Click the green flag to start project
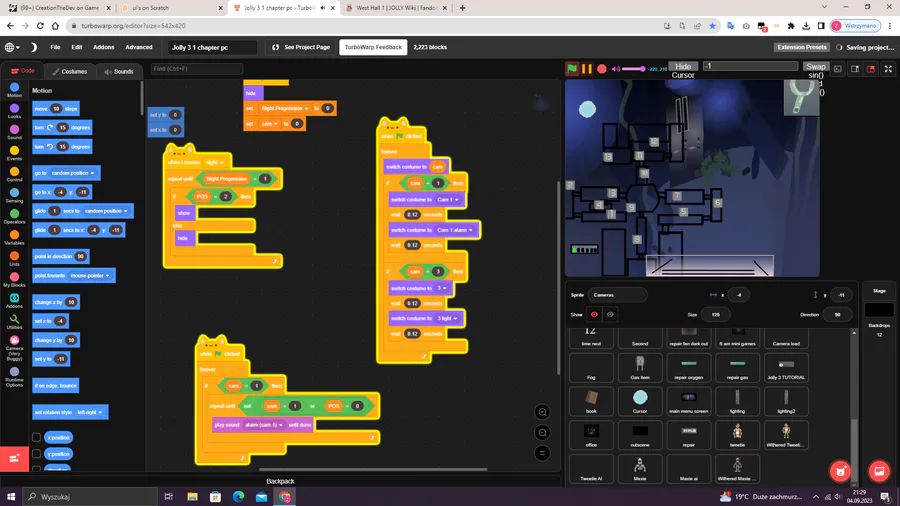Screen dimensions: 900x506 572,69
